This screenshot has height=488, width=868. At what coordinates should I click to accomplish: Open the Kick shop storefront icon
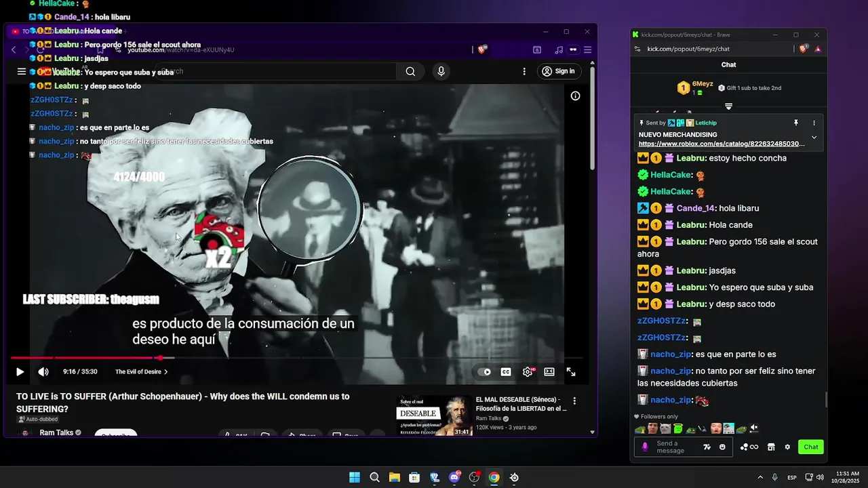tap(771, 447)
